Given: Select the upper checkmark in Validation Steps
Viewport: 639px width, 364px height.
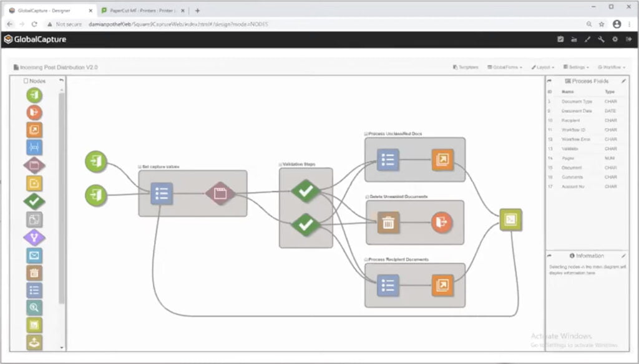Looking at the screenshot, I should coord(306,191).
